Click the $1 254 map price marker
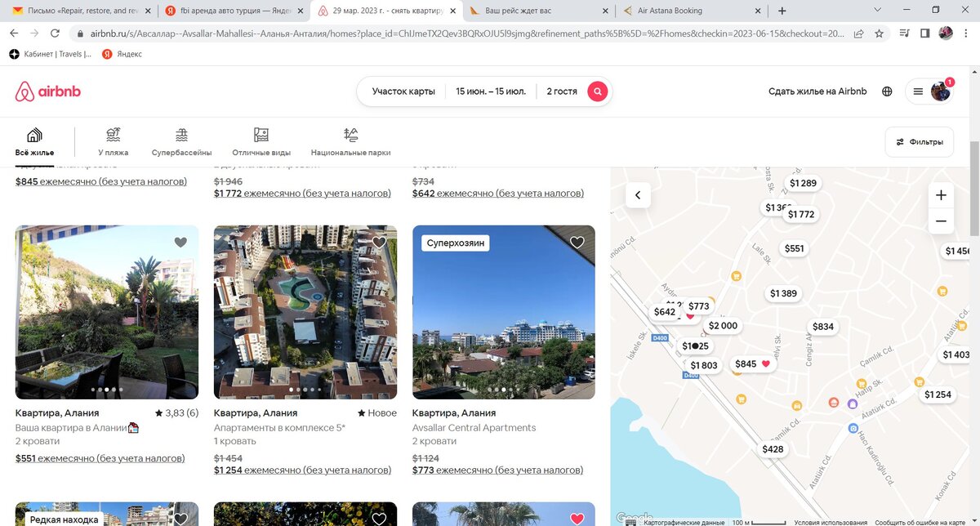980x526 pixels. (x=938, y=394)
